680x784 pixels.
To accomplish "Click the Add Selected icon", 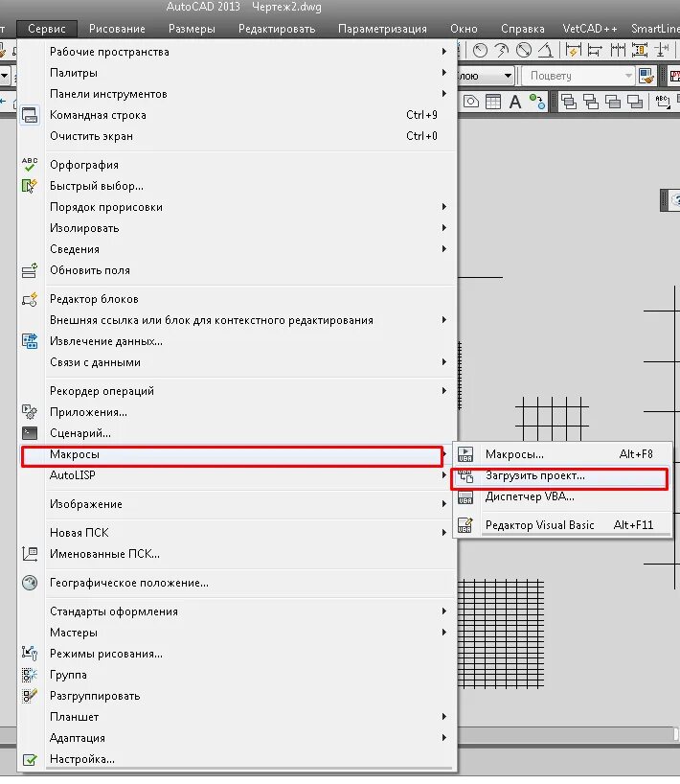I will [537, 102].
